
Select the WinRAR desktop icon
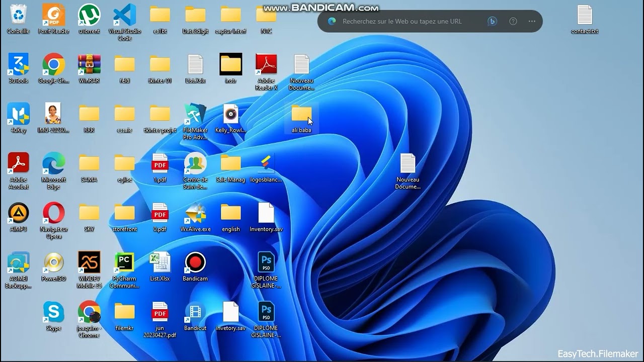(x=89, y=64)
